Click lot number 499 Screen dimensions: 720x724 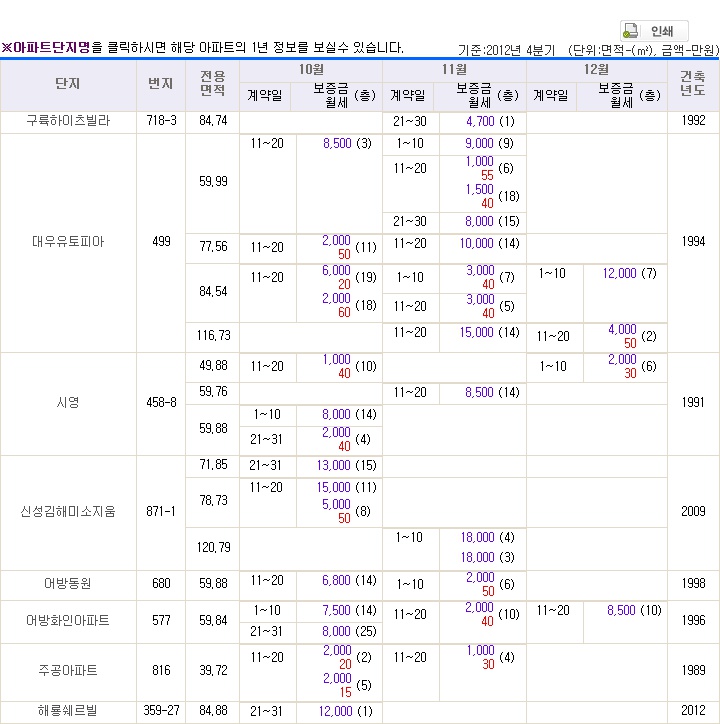(x=161, y=241)
